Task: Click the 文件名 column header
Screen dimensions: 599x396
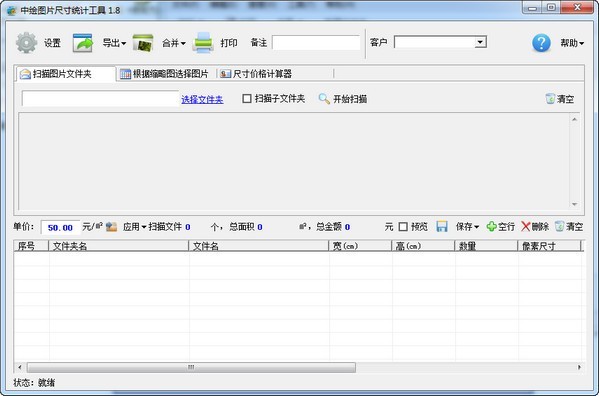Action: pyautogui.click(x=259, y=246)
